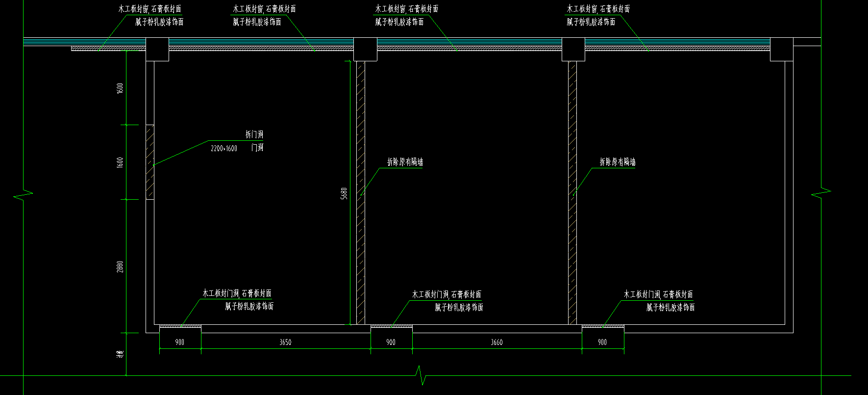Select the '1600' dimension above the door opening
The image size is (868, 395).
pos(121,88)
